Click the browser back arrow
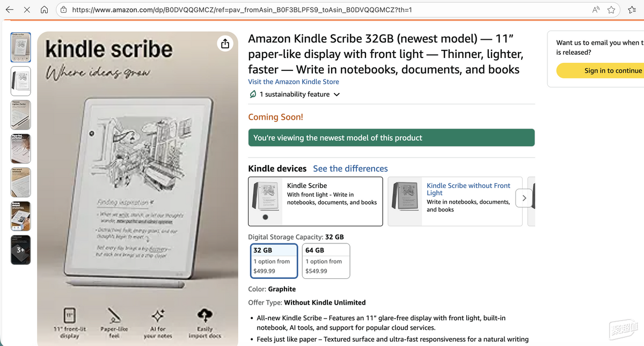Image resolution: width=644 pixels, height=346 pixels. pos(10,10)
